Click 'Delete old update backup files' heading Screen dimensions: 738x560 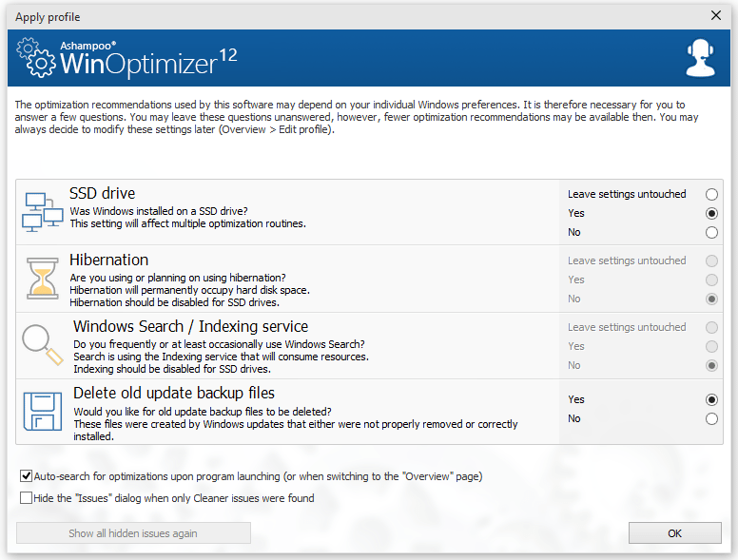coord(174,393)
